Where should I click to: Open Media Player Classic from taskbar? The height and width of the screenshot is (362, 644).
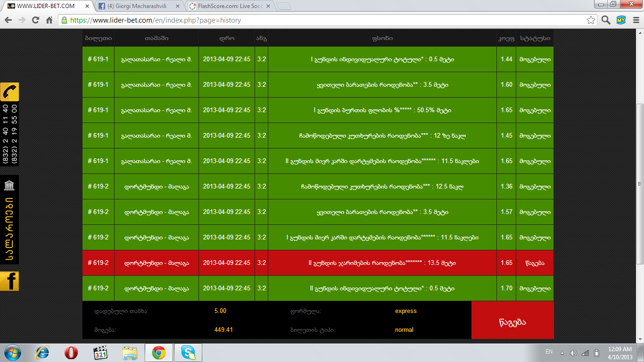(100, 353)
